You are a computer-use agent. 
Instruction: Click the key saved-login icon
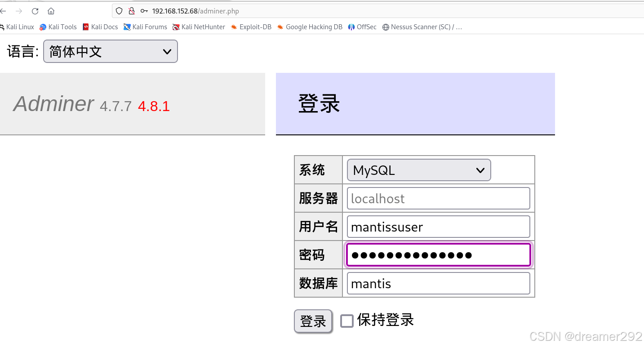pos(144,11)
